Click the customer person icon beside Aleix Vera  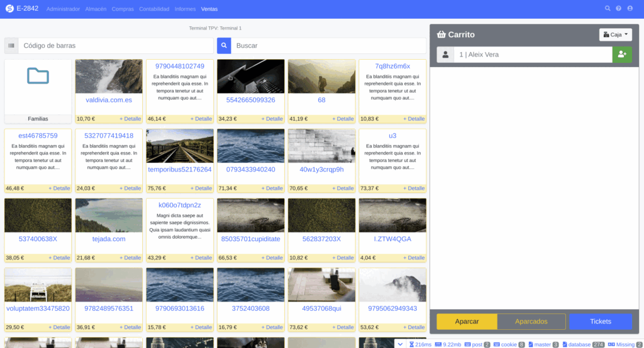point(445,55)
